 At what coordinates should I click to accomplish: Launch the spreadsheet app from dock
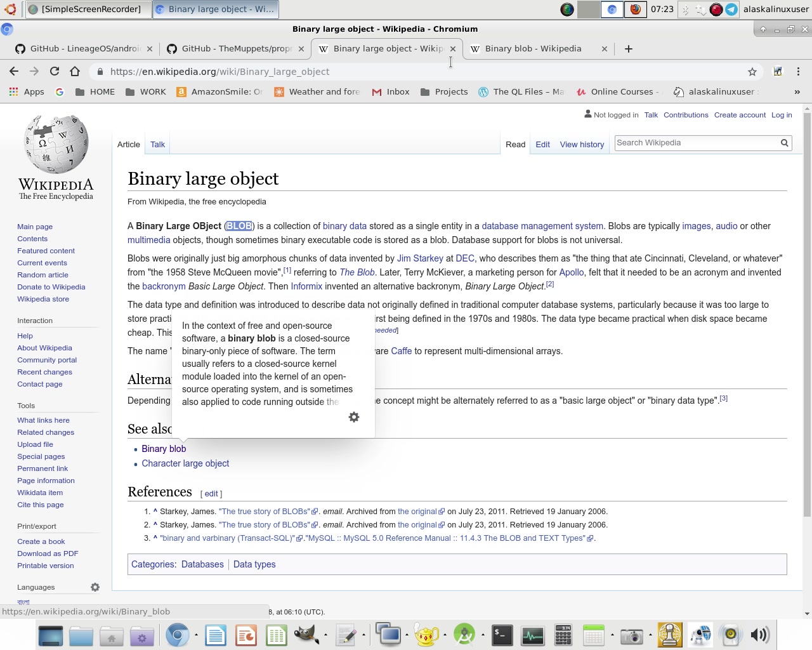tap(277, 635)
